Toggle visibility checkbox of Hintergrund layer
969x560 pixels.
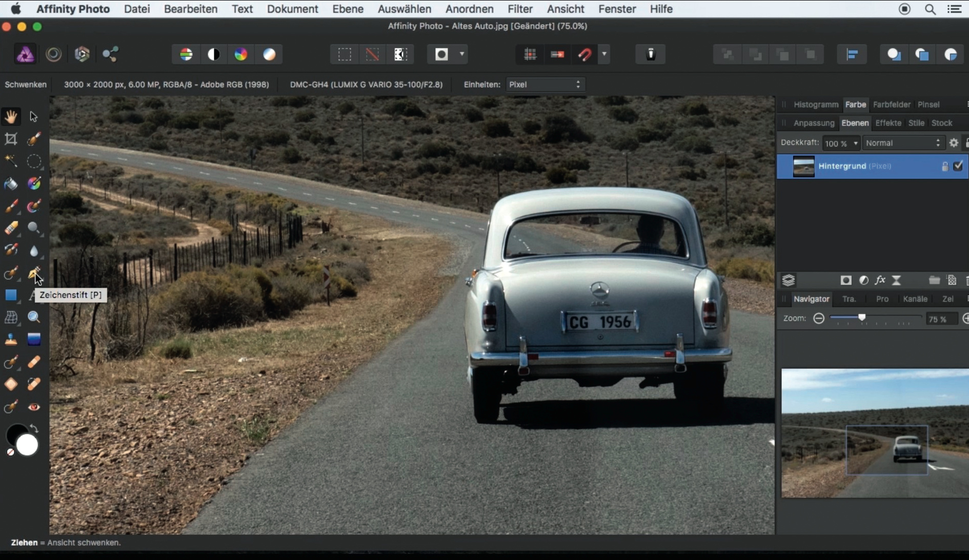958,166
